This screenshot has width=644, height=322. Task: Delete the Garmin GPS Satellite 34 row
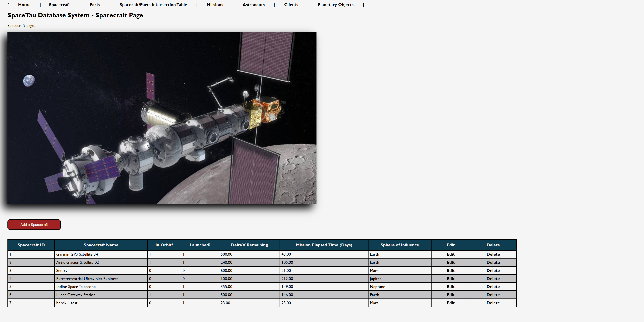(493, 254)
